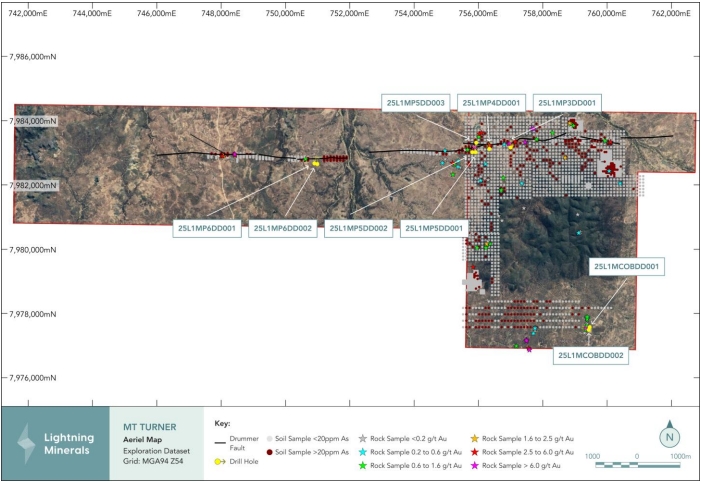Click the 1000m scale bar

tap(638, 465)
